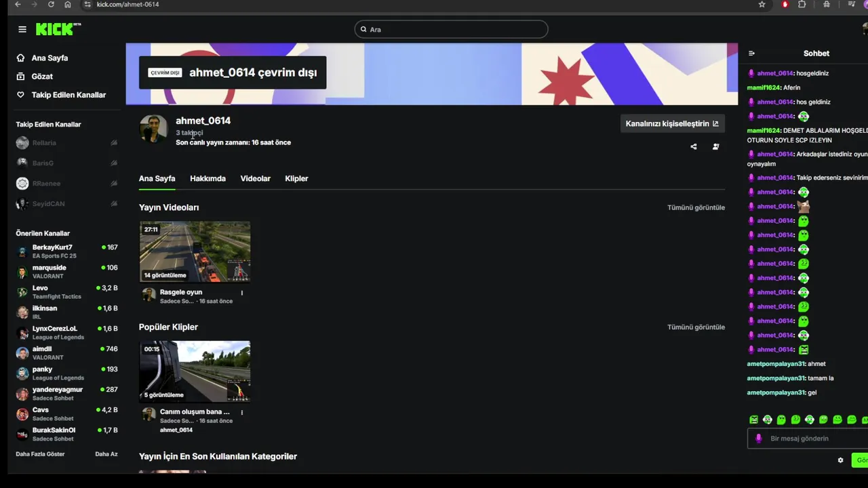This screenshot has width=868, height=488.
Task: Open browser extensions puzzle icon
Action: point(802,4)
